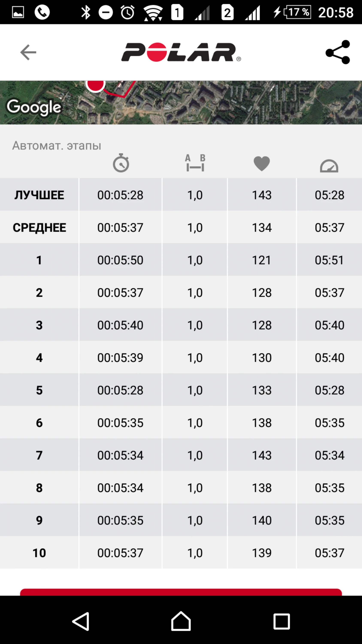Tap the Автомат. этапы section header
Viewport: 362px width, 644px height.
coord(57,146)
